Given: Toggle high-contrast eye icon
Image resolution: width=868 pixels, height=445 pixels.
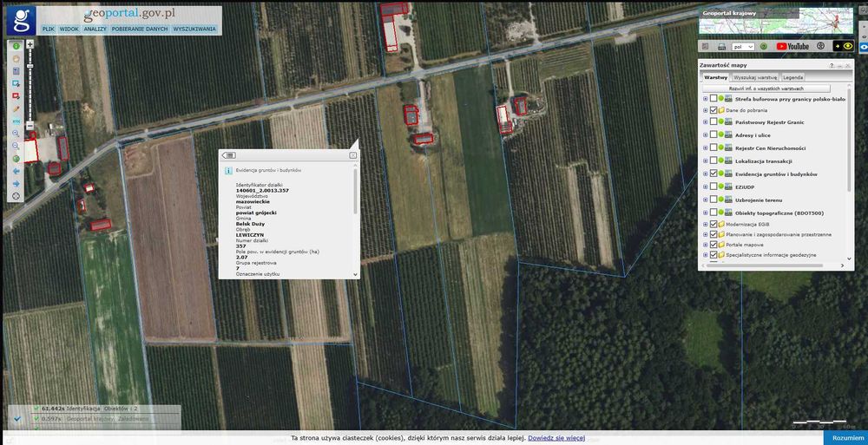Looking at the screenshot, I should pyautogui.click(x=843, y=47).
